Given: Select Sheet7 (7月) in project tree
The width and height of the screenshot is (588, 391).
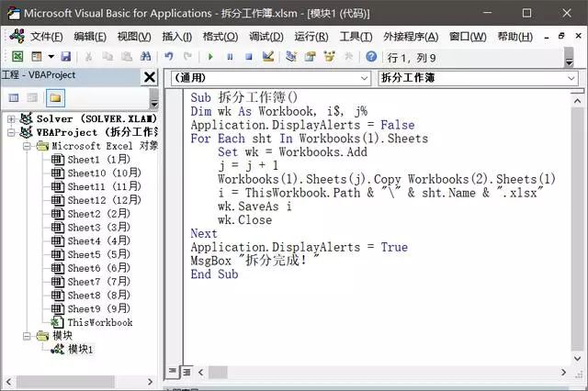Looking at the screenshot, I should coord(98,282).
